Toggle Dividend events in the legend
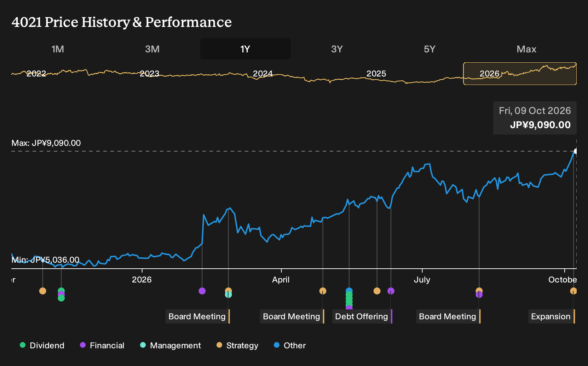This screenshot has width=588, height=366. [42, 345]
